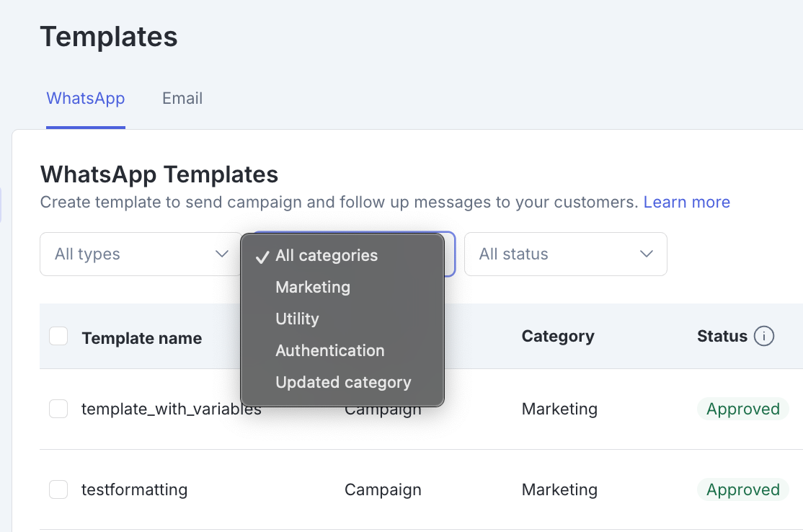Screen dimensions: 803x532
Task: Click the Category column header
Action: point(558,336)
